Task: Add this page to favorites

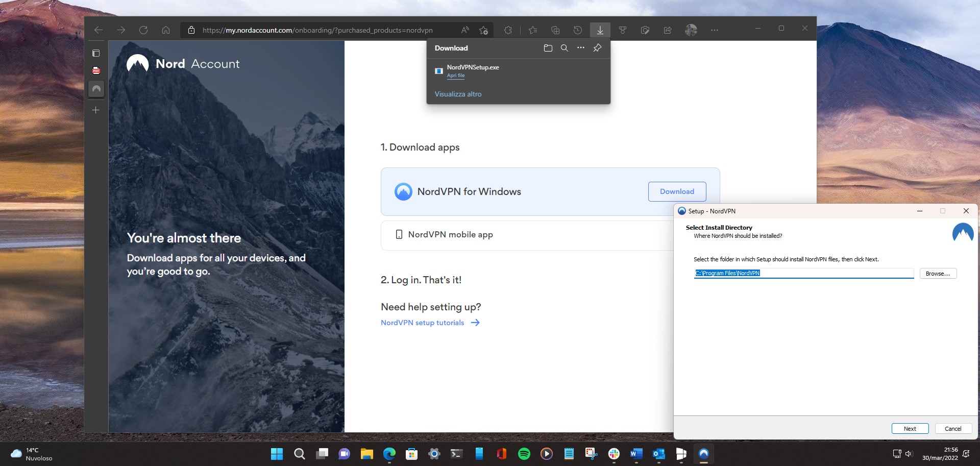Action: [x=483, y=30]
